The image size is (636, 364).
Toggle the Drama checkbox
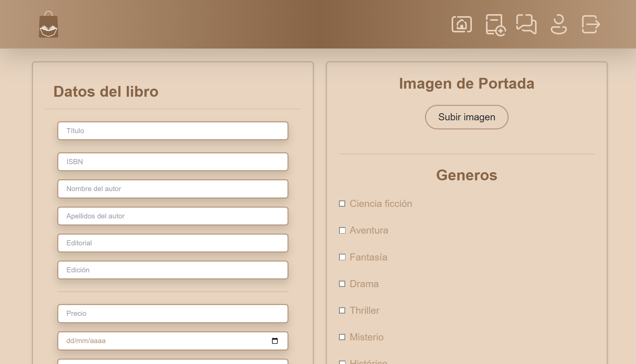coord(342,283)
